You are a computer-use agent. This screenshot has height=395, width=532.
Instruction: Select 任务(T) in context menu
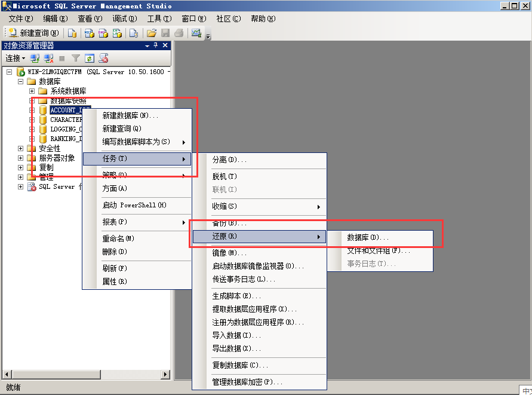[137, 158]
